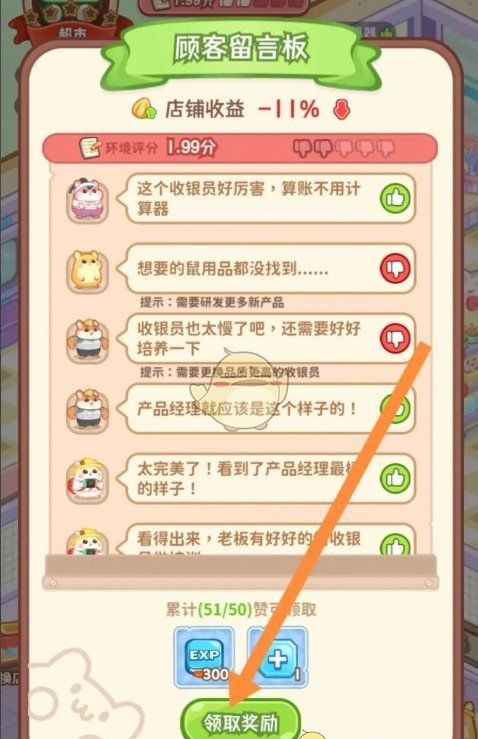Tap hint text 需要研发更多新产品
This screenshot has width=478, height=739.
coord(230,302)
